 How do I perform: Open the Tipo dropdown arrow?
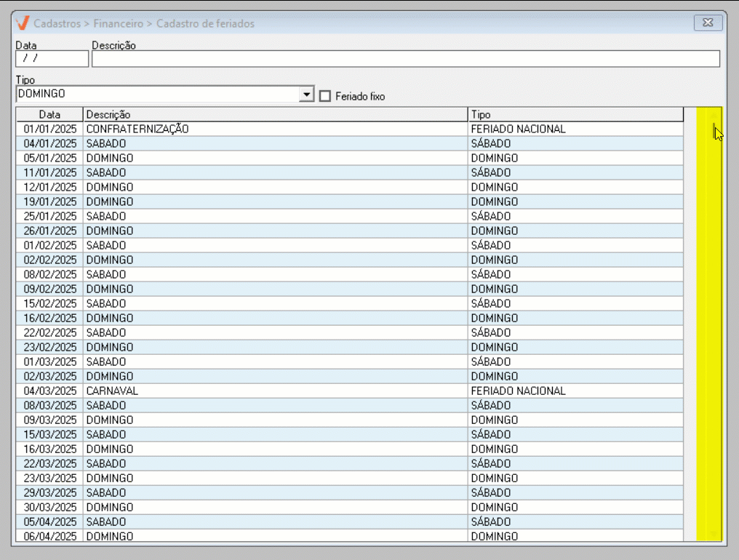307,95
